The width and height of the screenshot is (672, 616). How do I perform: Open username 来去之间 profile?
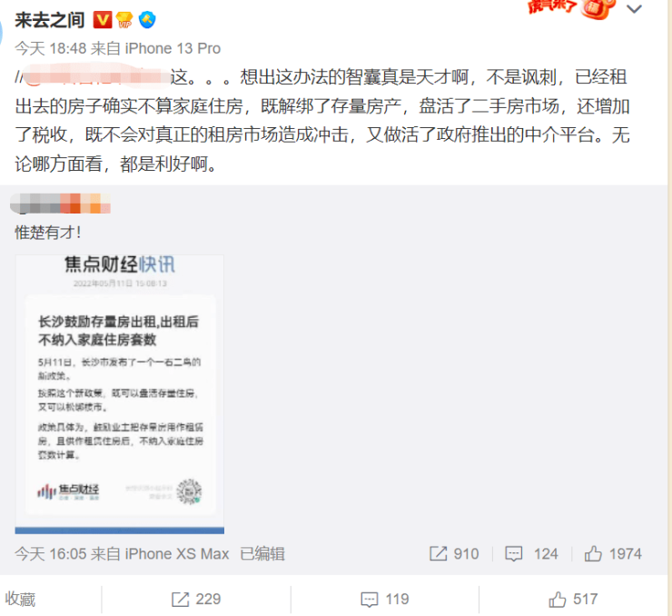point(50,20)
